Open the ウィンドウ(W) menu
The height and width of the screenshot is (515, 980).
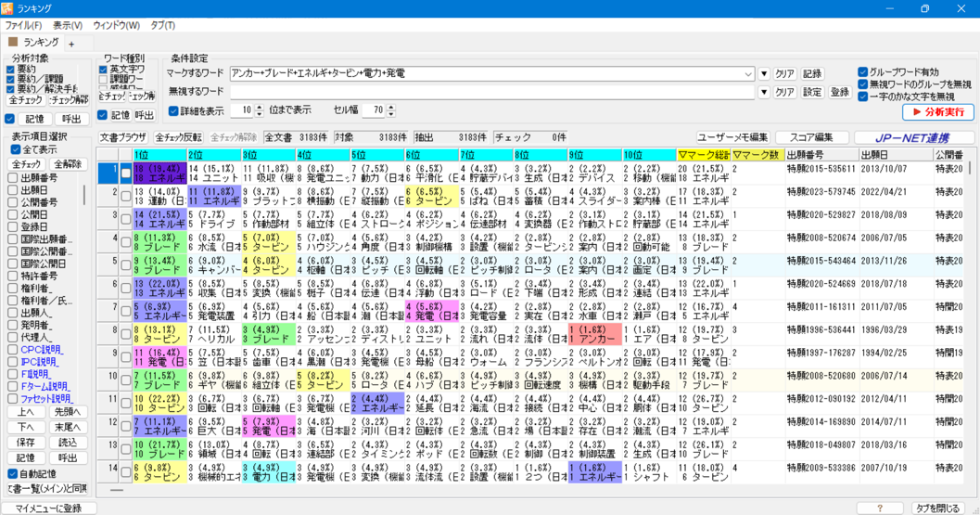tap(116, 26)
